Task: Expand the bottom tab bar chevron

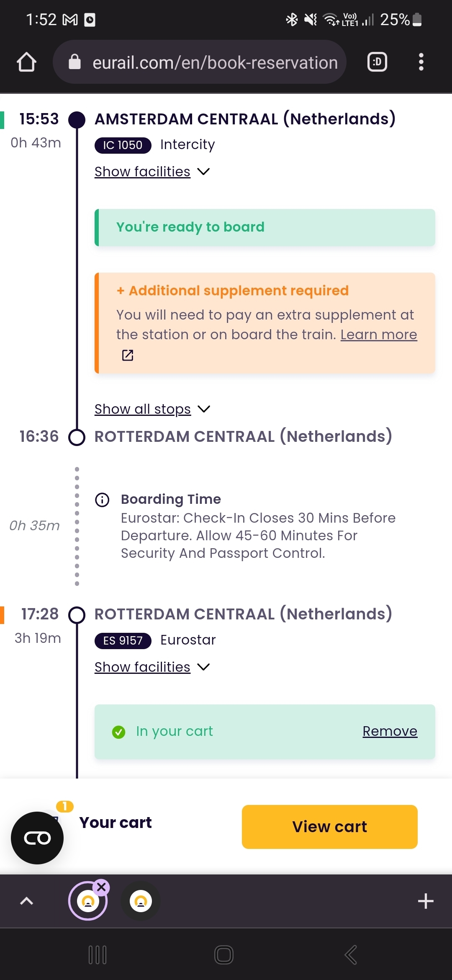Action: pos(27,901)
